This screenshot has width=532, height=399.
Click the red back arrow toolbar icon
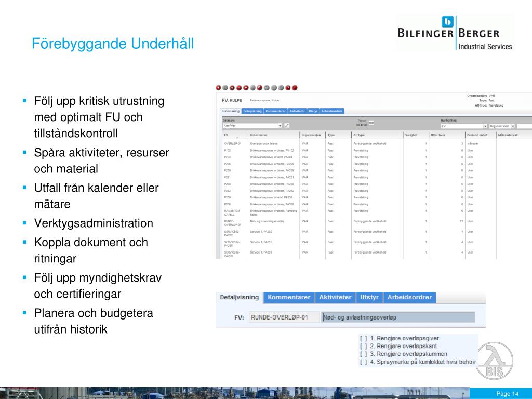(218, 87)
